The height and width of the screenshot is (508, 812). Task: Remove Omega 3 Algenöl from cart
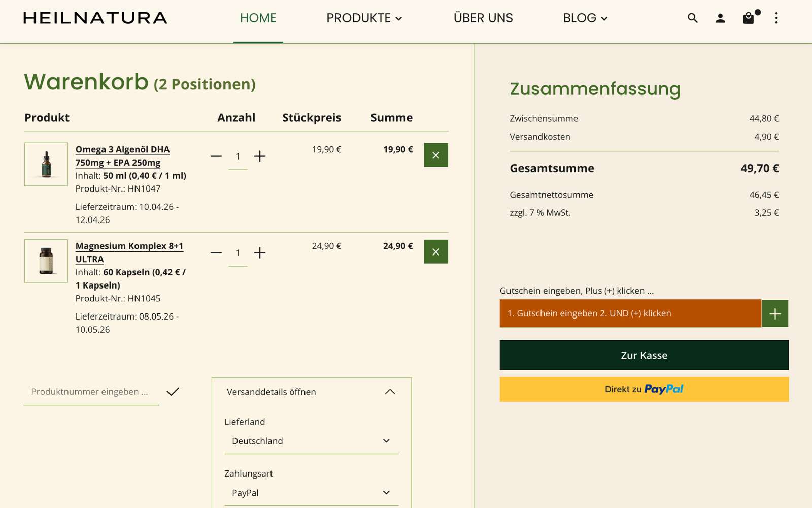436,155
